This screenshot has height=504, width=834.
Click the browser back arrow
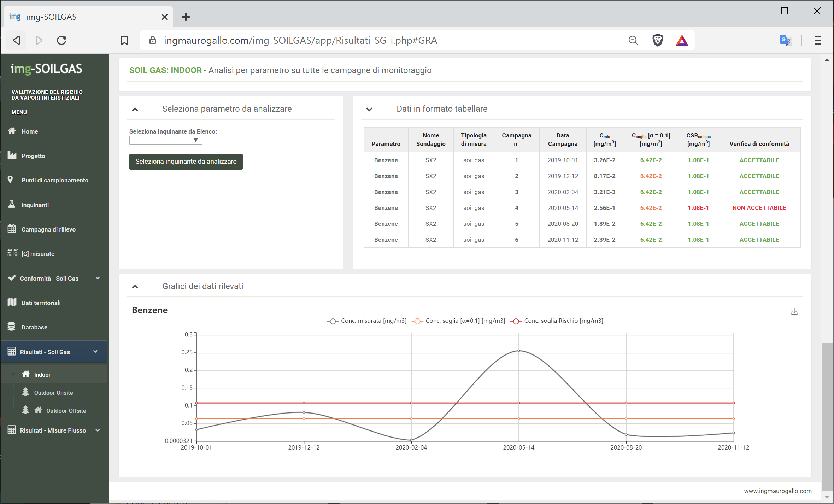click(x=17, y=40)
